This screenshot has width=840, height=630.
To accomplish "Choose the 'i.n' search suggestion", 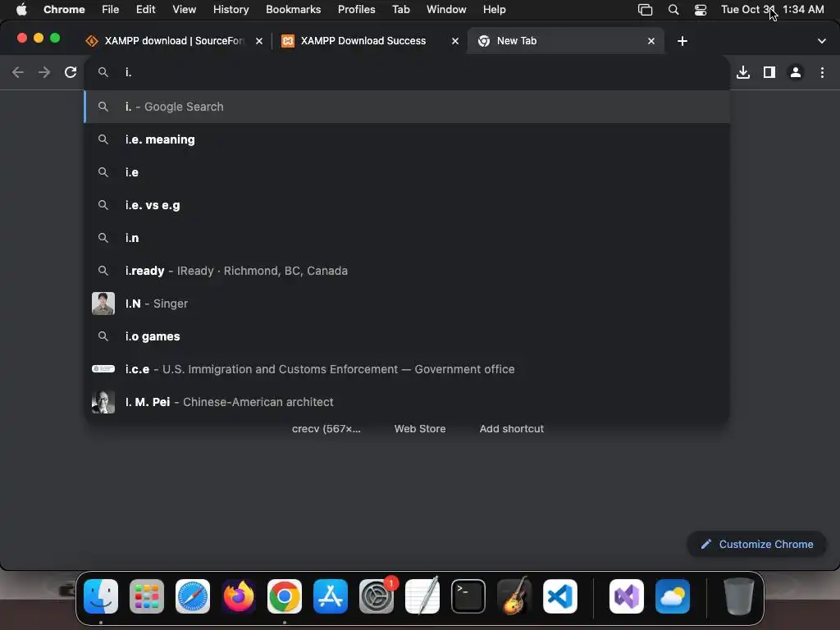I will [407, 238].
